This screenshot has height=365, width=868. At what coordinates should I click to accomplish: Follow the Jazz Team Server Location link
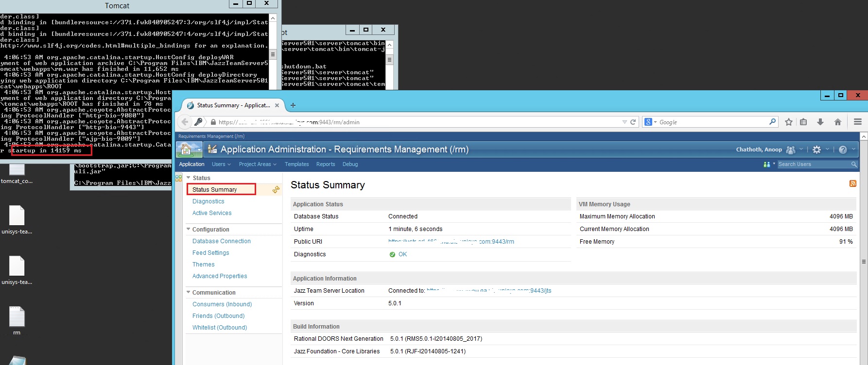coord(489,291)
